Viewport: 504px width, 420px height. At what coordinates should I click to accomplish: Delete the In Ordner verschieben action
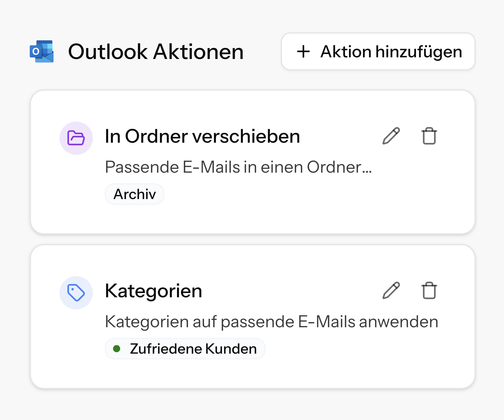(x=429, y=136)
